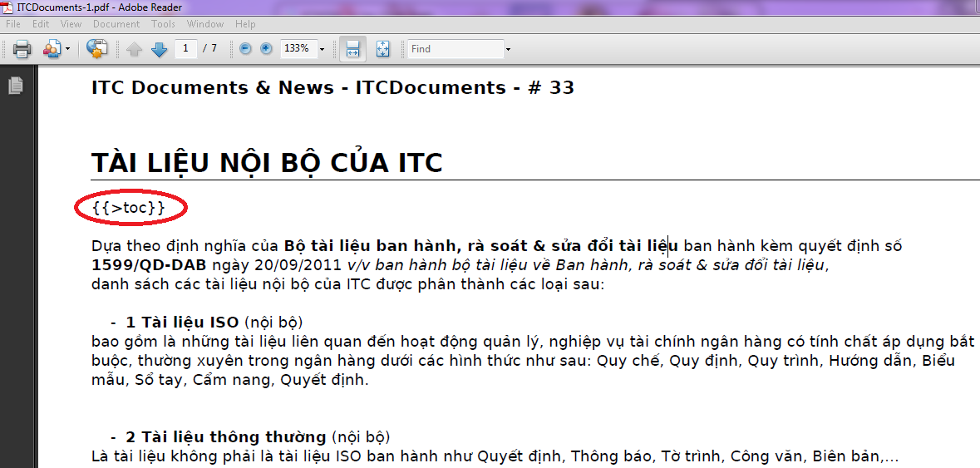Screen dimensions: 980x468
Task: Zoom in with the plus button
Action: click(x=266, y=49)
